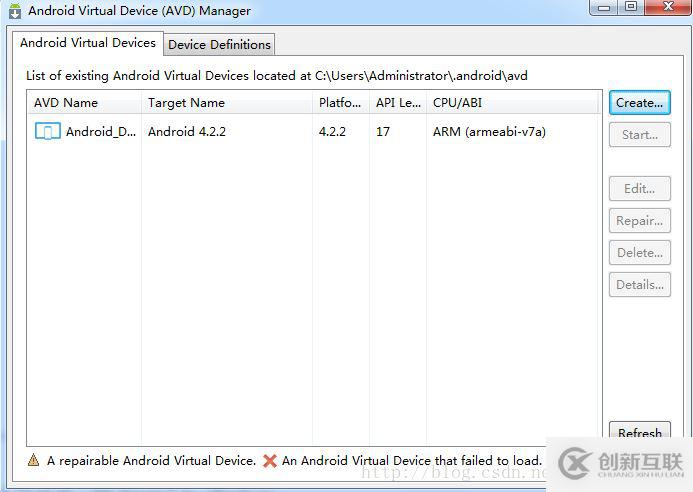Open the Device Definitions tab
The width and height of the screenshot is (693, 492).
click(x=219, y=45)
